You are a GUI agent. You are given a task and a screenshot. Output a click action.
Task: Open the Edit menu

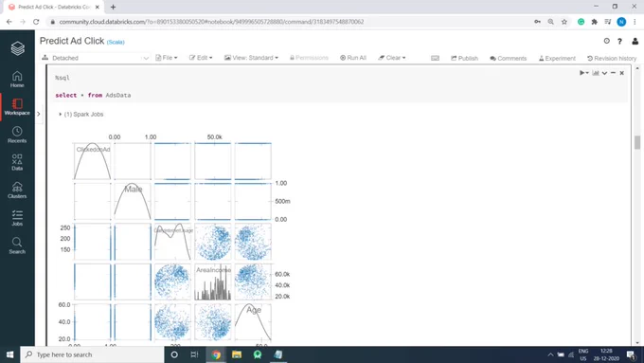tap(201, 58)
